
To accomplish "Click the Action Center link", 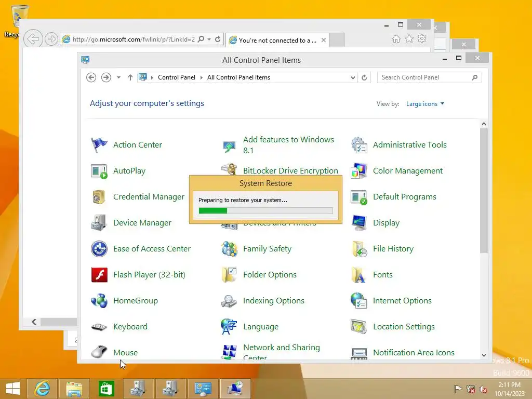I will pyautogui.click(x=137, y=145).
